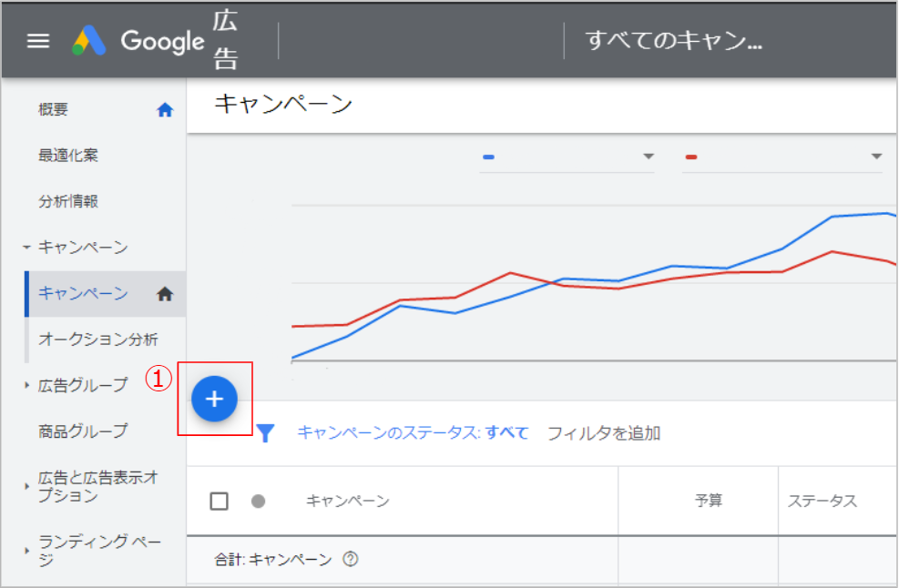899x588 pixels.
Task: Collapse the キャンペーン parent section
Action: click(27, 248)
